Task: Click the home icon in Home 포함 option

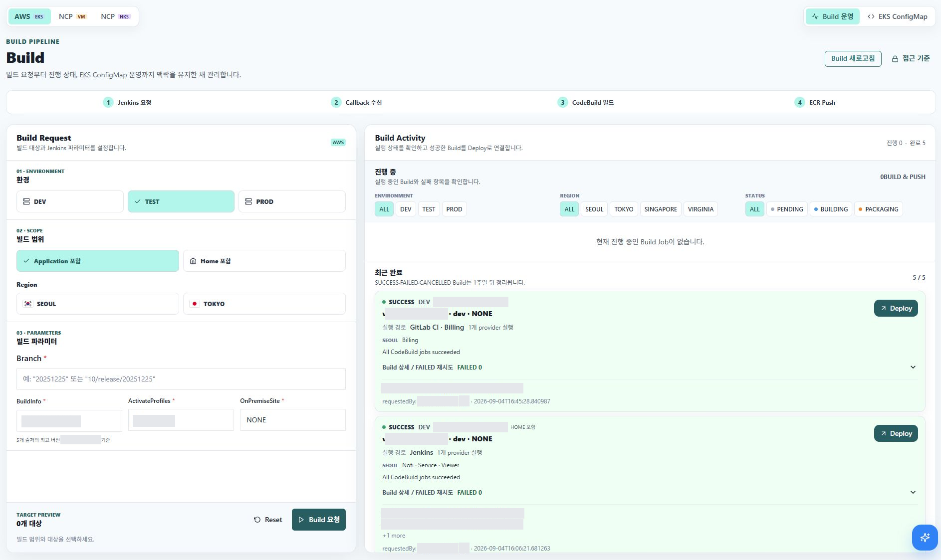Action: (x=193, y=261)
